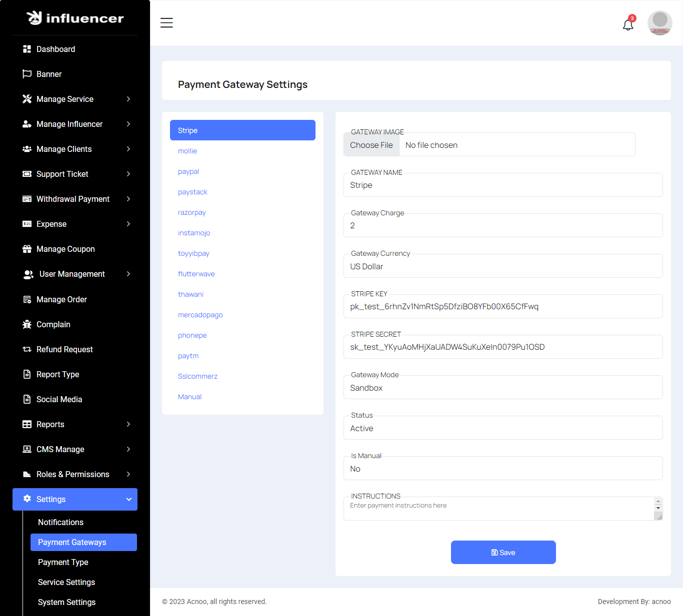Click the STRIPE KEY input field

(x=503, y=306)
